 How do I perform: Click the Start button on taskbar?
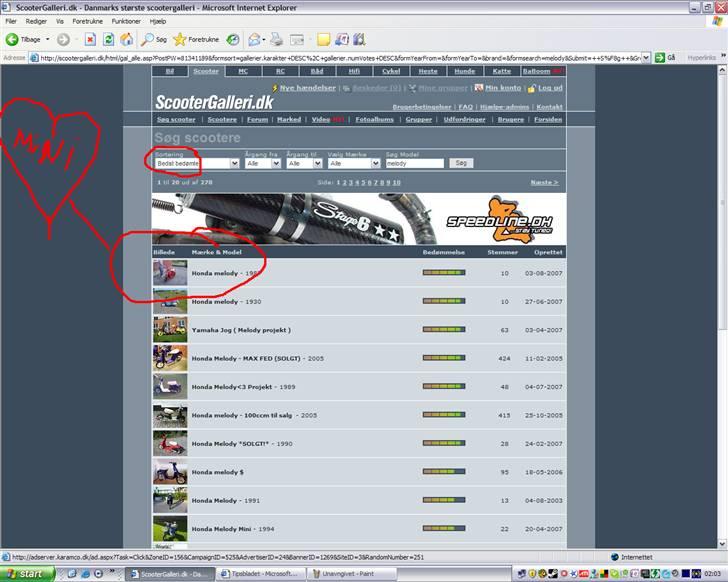[x=23, y=574]
